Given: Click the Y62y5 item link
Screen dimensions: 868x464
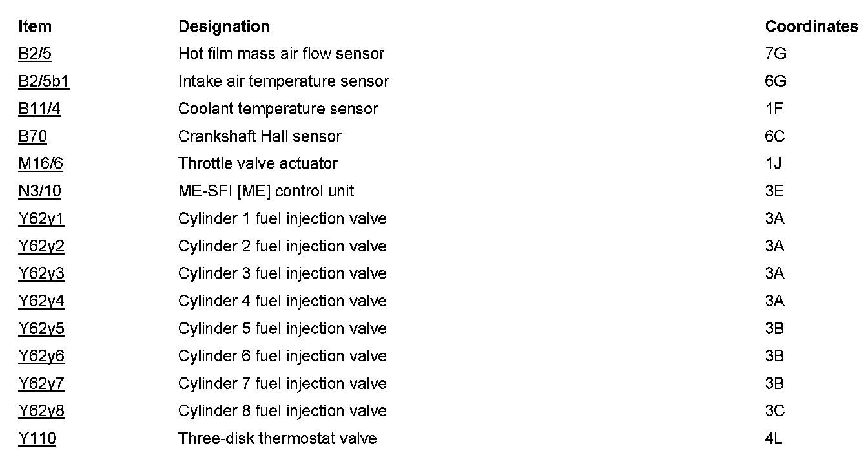Looking at the screenshot, I should (41, 329).
